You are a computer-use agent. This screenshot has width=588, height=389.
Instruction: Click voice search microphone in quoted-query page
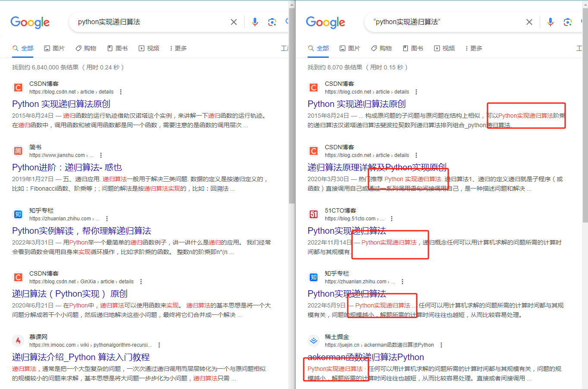(550, 22)
